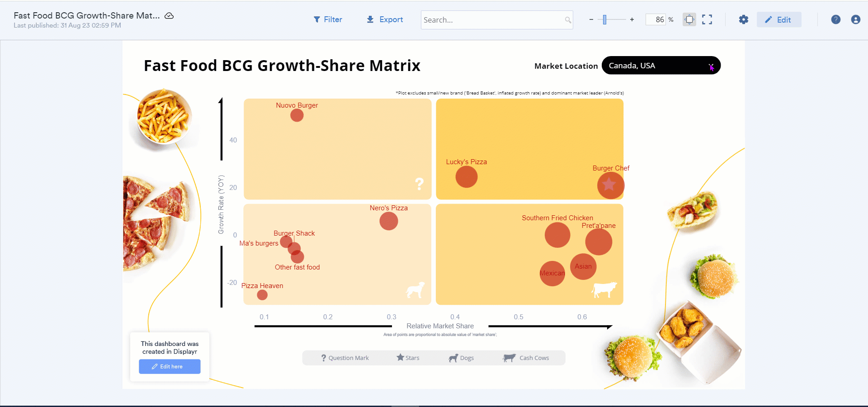The image size is (868, 407).
Task: Open the user account menu
Action: coord(855,19)
